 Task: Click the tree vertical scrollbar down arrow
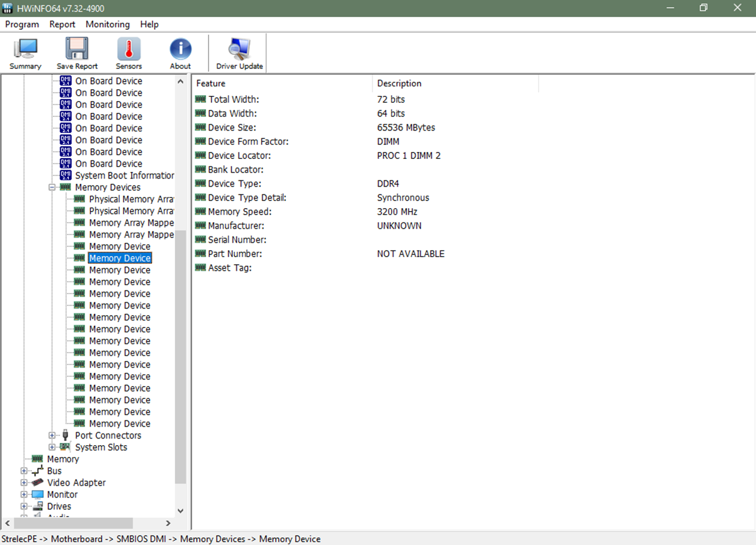click(x=181, y=511)
